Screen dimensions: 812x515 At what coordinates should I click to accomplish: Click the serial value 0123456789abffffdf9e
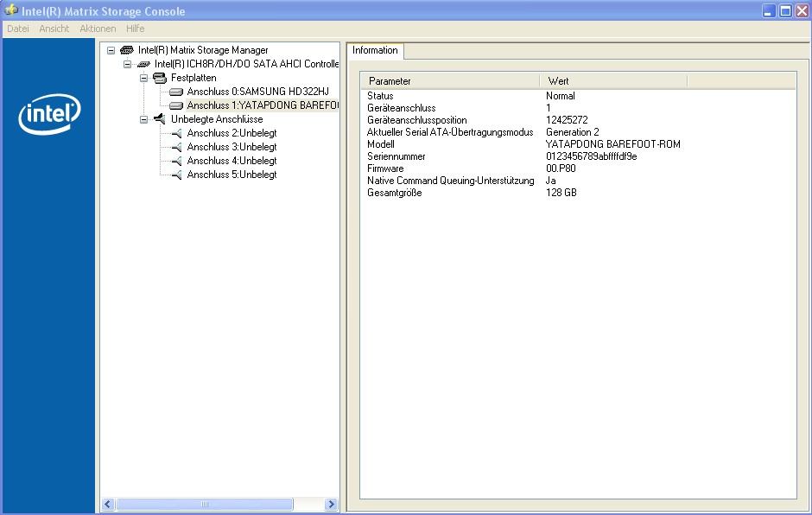(592, 156)
